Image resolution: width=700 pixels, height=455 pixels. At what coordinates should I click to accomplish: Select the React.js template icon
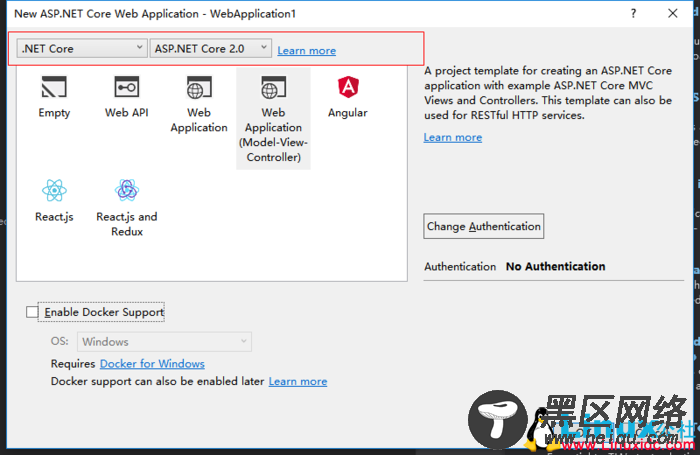pyautogui.click(x=54, y=191)
